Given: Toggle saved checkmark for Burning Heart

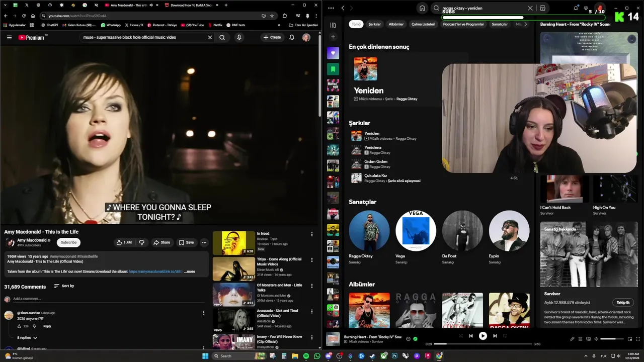Looking at the screenshot, I should [415, 339].
